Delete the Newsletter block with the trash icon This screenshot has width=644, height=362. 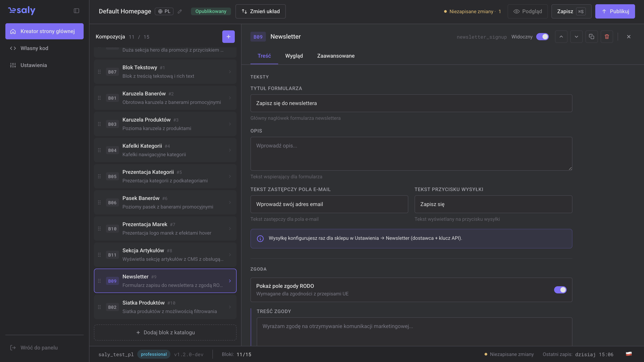[607, 37]
